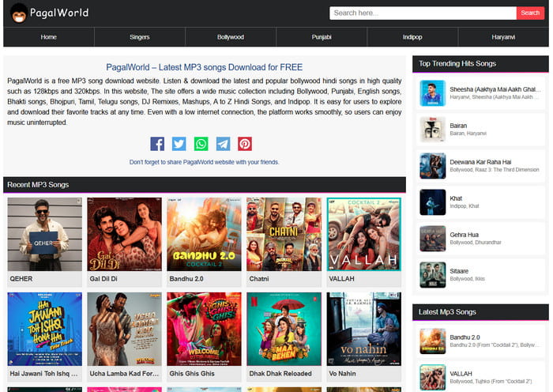Open the QEHER album cover
The width and height of the screenshot is (553, 392).
45,234
